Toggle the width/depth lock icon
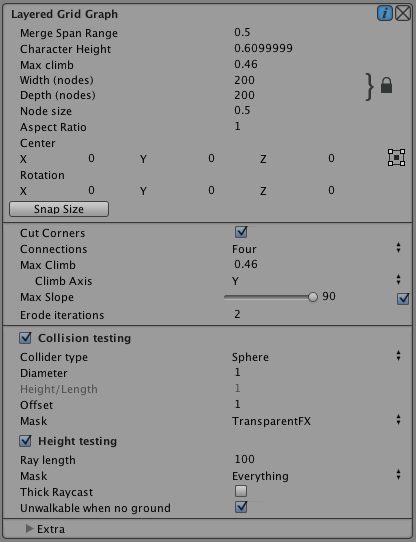 [x=386, y=85]
